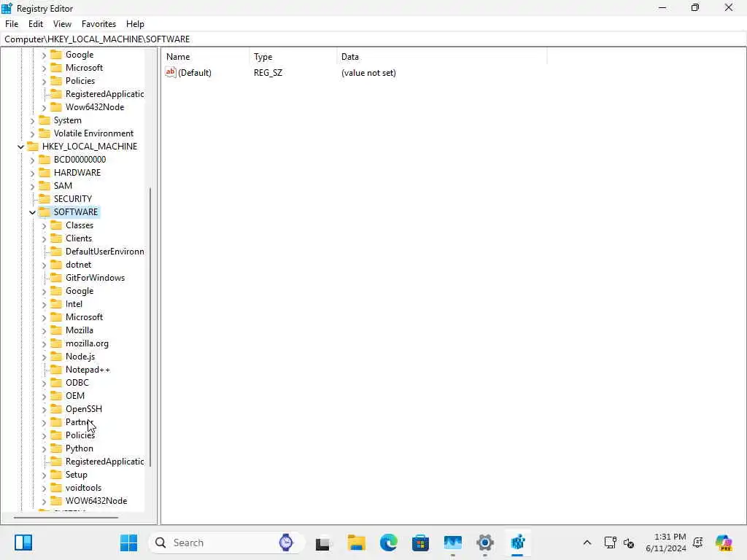Image resolution: width=747 pixels, height=560 pixels.
Task: Open Microsoft Store from the taskbar
Action: point(421,542)
